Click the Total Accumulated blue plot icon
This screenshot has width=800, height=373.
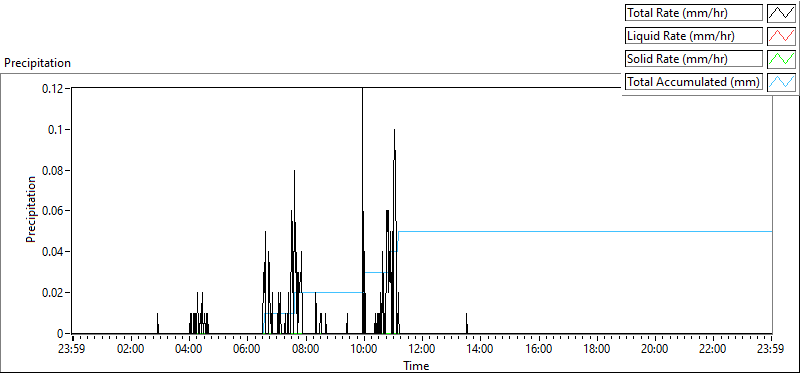coord(781,82)
